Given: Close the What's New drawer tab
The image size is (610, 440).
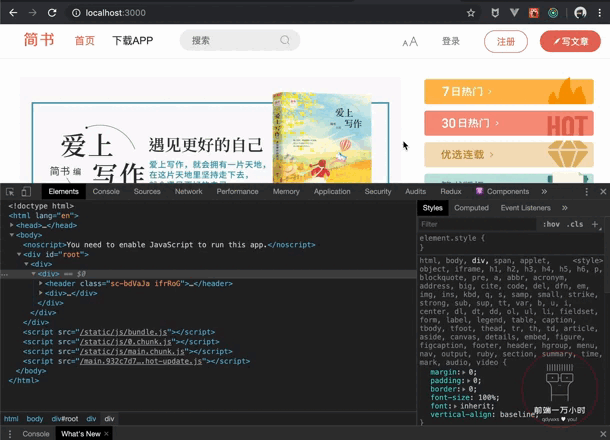Looking at the screenshot, I should click(x=106, y=433).
